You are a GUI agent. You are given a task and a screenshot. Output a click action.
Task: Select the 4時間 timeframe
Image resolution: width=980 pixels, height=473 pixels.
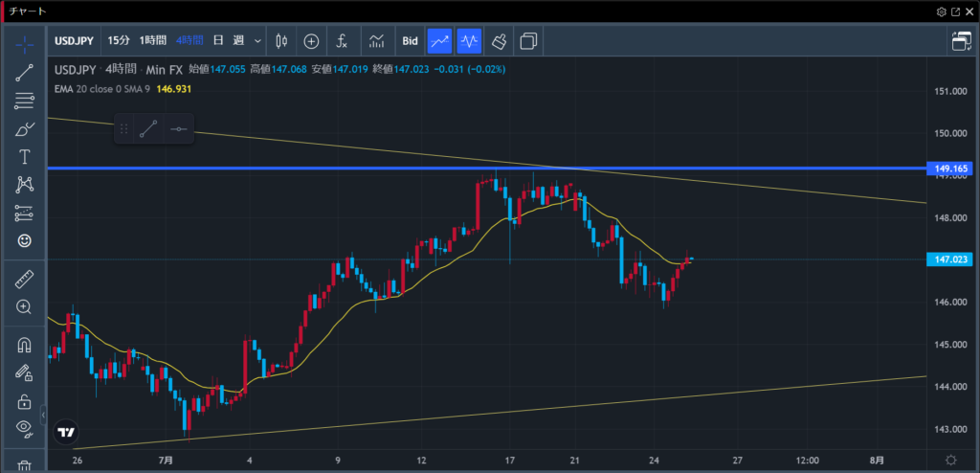pos(189,41)
